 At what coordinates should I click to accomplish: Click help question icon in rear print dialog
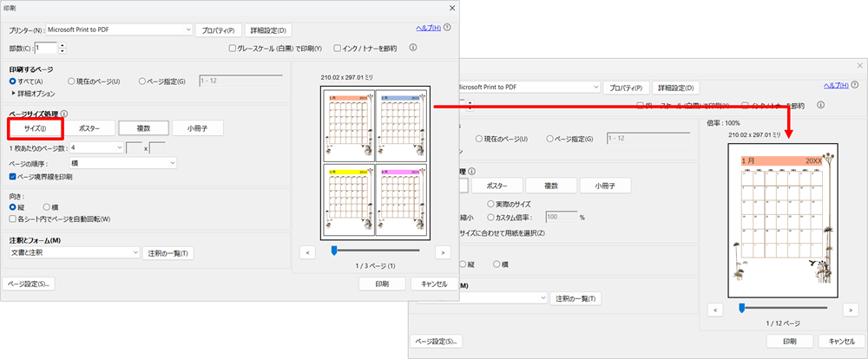(x=855, y=85)
